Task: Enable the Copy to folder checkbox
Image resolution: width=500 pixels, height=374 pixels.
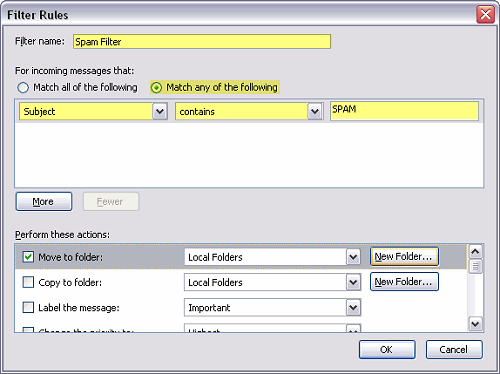Action: click(28, 282)
